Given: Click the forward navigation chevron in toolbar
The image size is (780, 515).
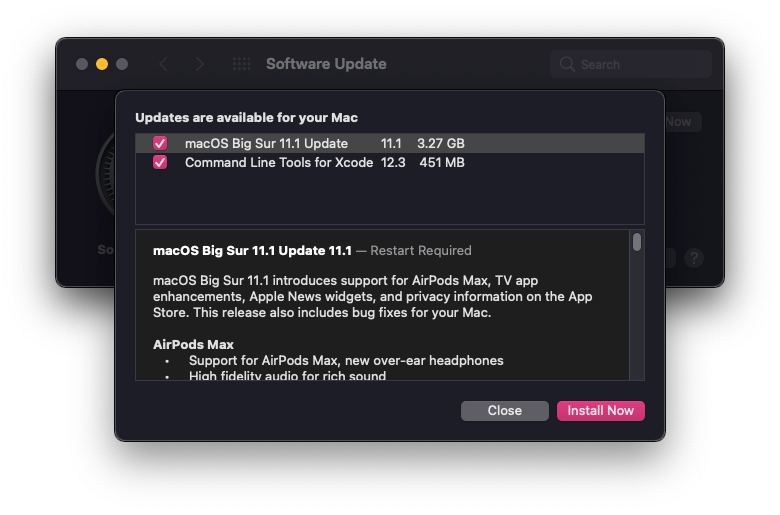Looking at the screenshot, I should pos(199,64).
